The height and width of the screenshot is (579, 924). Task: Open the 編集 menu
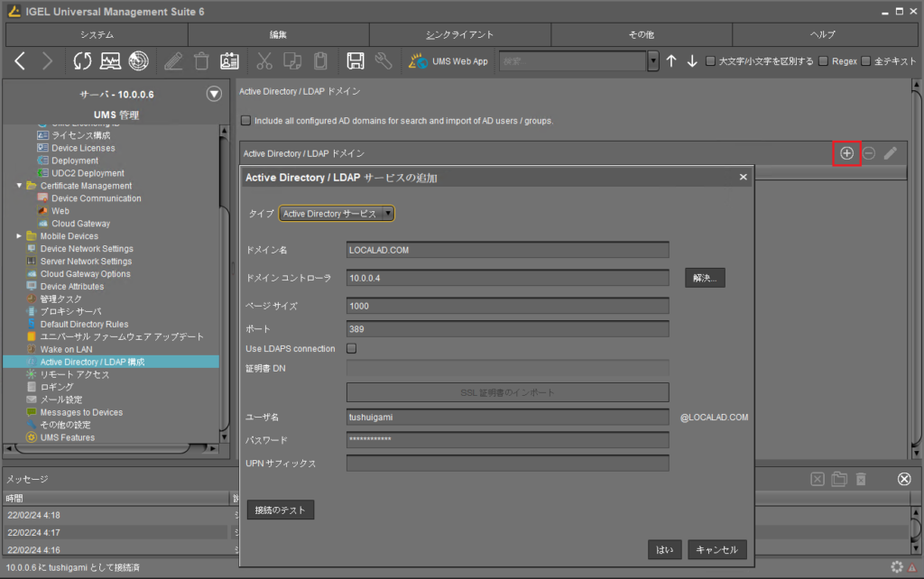pyautogui.click(x=279, y=35)
